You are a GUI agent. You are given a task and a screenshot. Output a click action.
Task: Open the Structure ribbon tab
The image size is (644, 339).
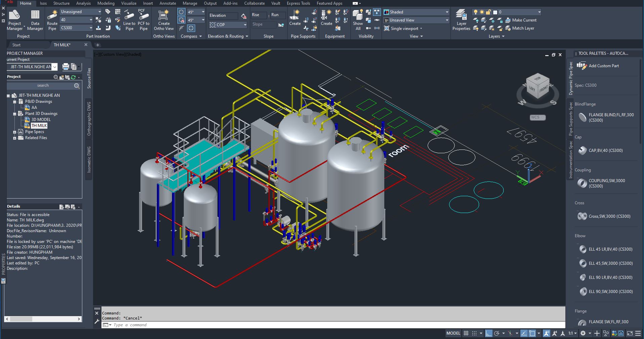(61, 3)
